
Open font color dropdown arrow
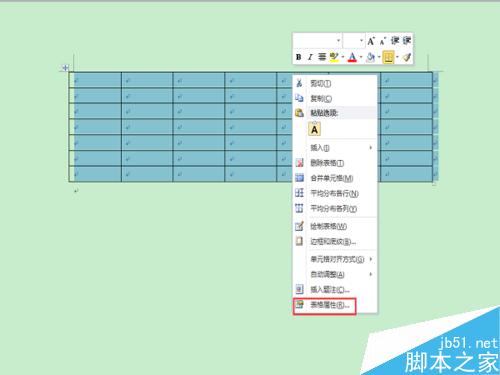pyautogui.click(x=361, y=57)
